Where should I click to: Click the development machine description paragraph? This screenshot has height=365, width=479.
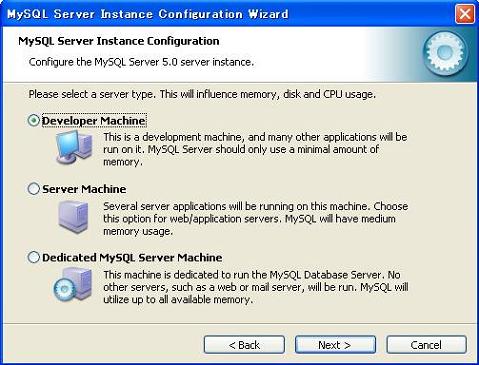(x=255, y=149)
